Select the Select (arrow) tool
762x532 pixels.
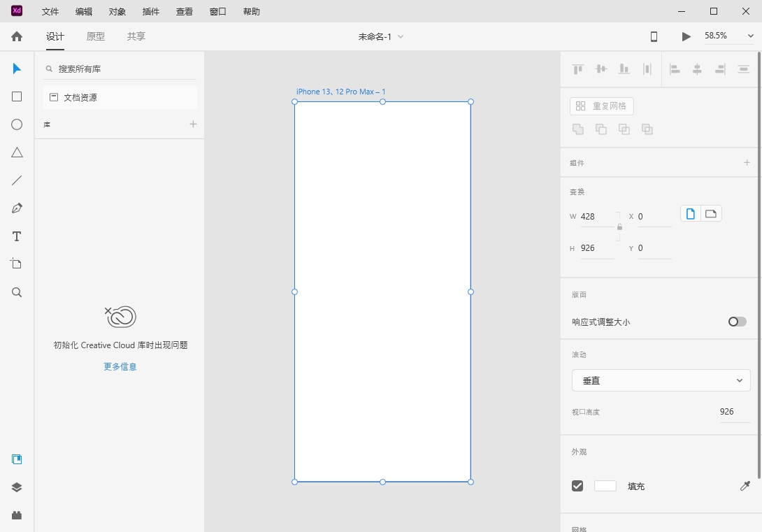coord(17,69)
